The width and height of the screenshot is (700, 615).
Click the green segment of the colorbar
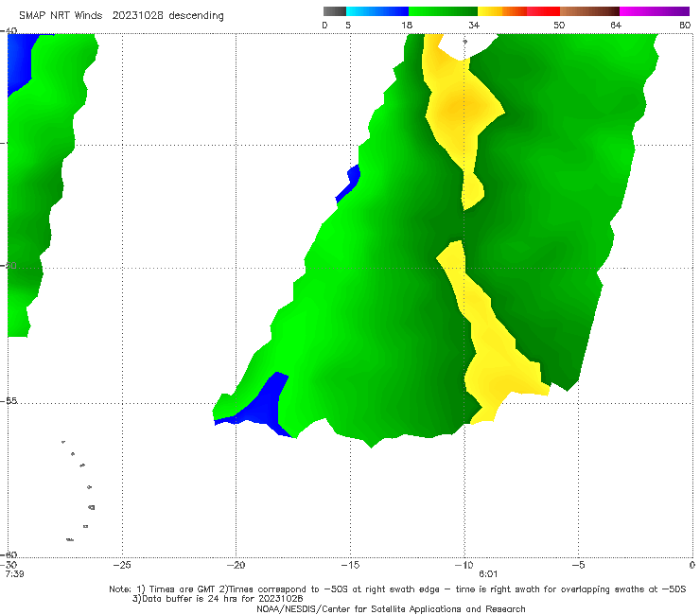tap(443, 11)
